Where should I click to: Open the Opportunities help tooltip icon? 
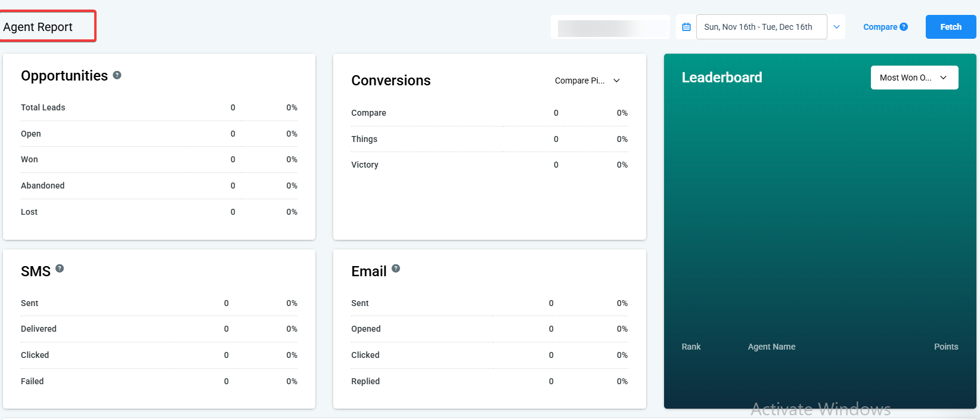117,75
